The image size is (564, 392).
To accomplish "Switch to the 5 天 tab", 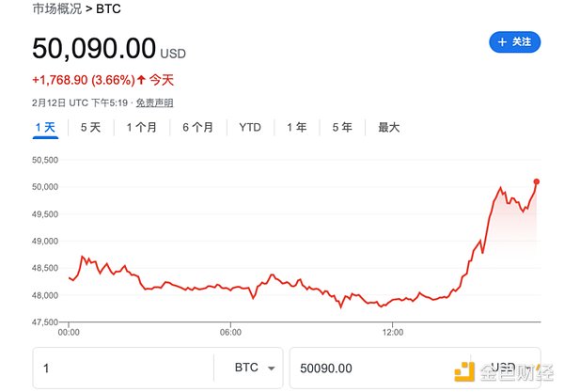I will (90, 127).
